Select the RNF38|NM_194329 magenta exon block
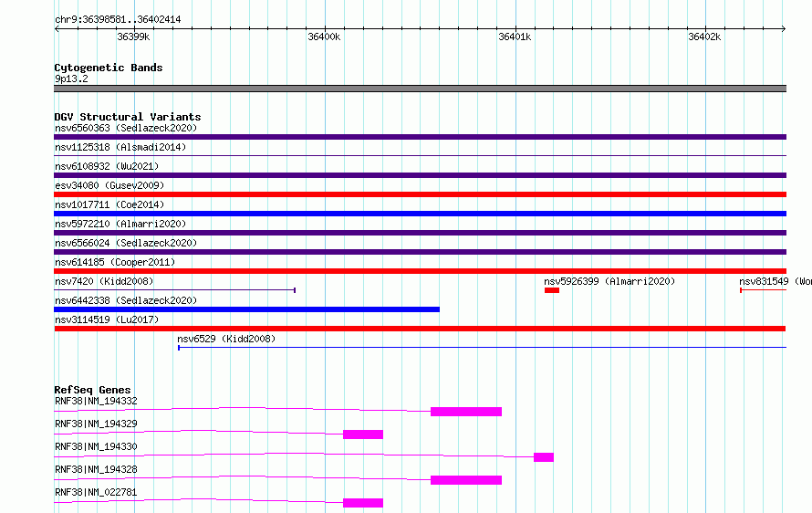 tap(363, 434)
